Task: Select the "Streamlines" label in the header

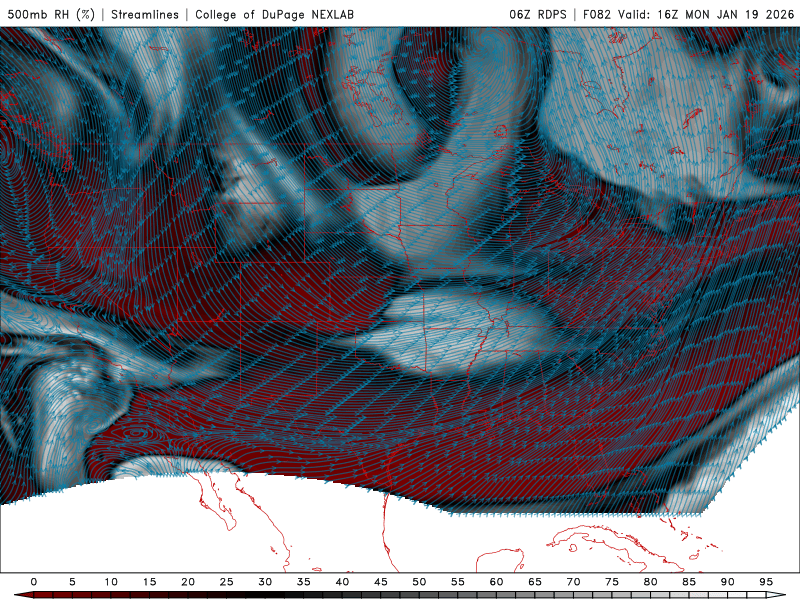Action: (x=145, y=14)
